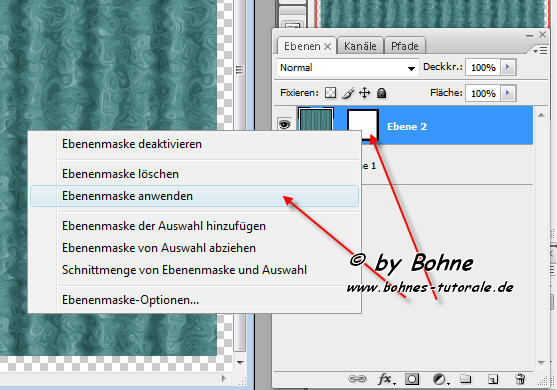Hide Ebene 2 layer eye icon
This screenshot has height=390, width=557.
pos(285,124)
